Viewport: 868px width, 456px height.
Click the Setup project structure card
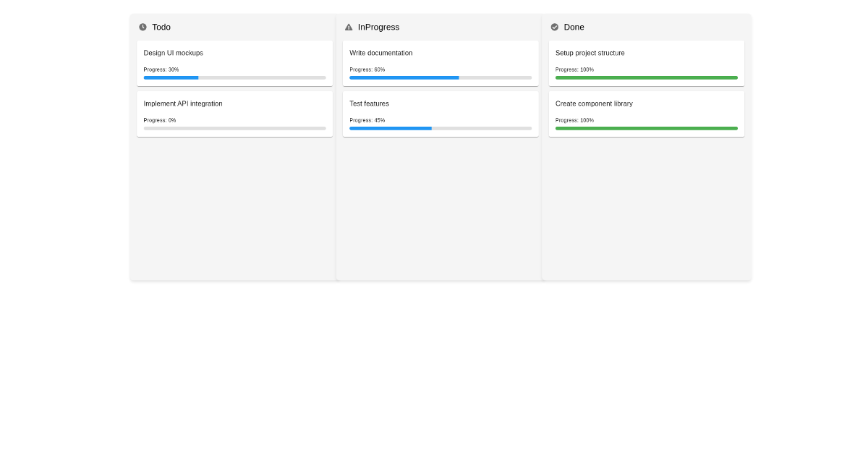coord(646,63)
